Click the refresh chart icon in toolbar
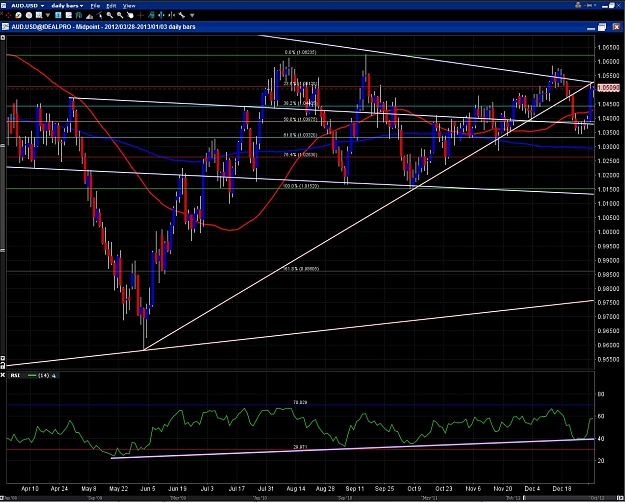625x503 pixels. [18, 15]
